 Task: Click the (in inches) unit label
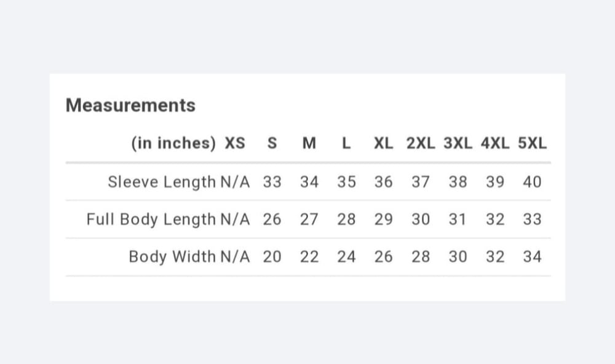click(x=173, y=143)
